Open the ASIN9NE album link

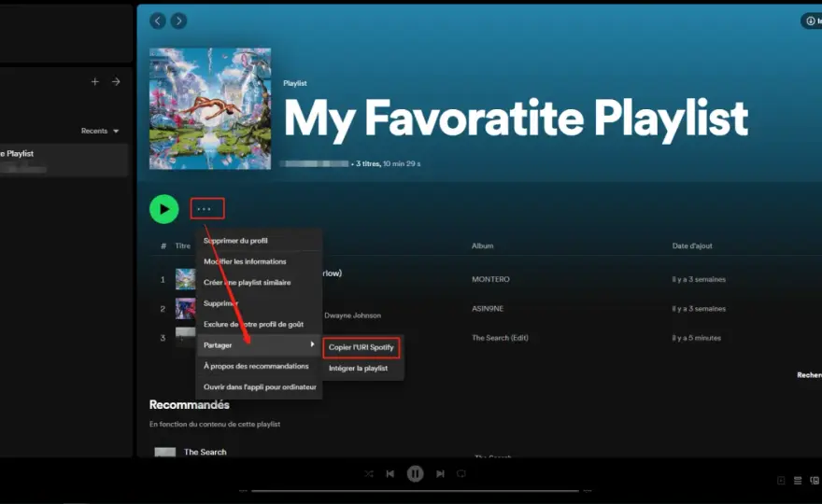(488, 309)
